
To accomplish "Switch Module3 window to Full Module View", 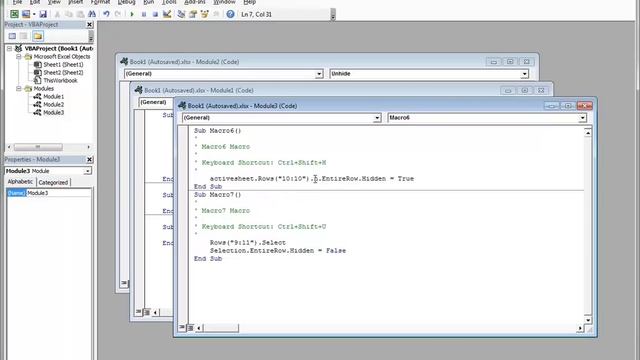I will 190,327.
